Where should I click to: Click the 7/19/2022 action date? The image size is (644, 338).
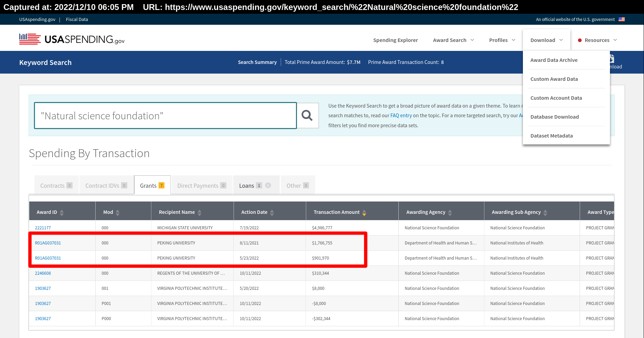coord(249,228)
